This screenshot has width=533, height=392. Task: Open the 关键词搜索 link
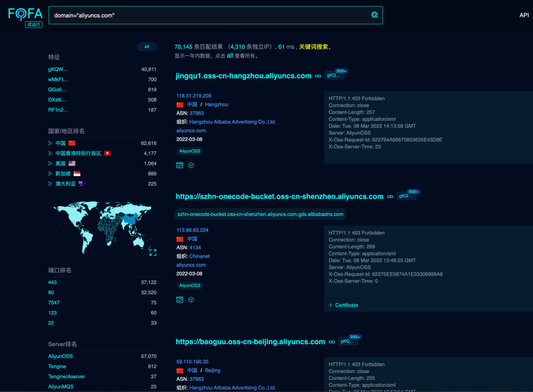313,47
